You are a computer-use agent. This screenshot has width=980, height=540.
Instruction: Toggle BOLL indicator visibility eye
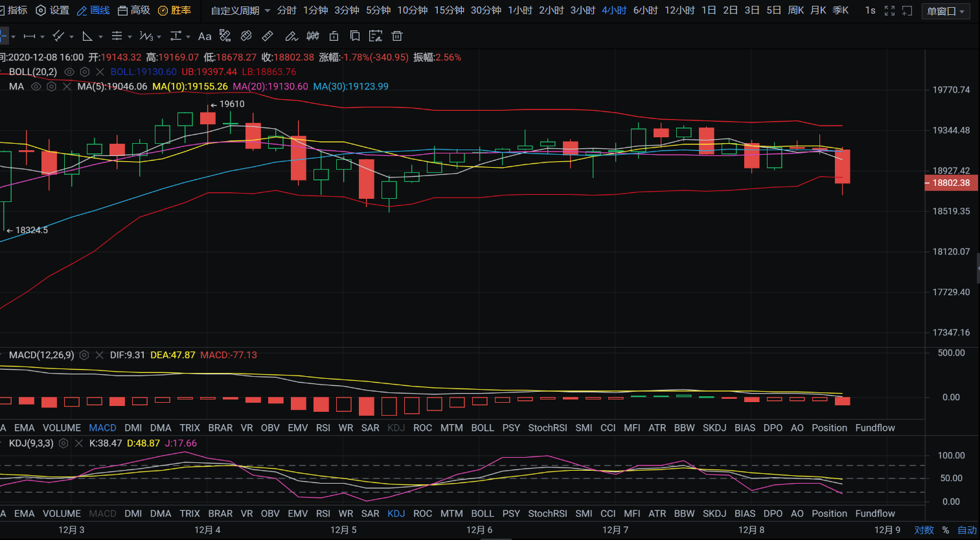pyautogui.click(x=69, y=72)
